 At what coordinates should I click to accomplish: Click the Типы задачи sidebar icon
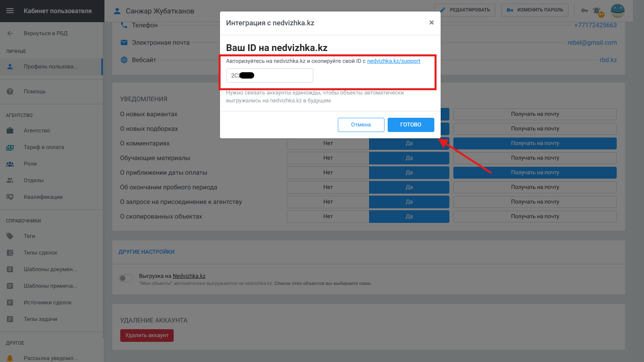tap(10, 319)
